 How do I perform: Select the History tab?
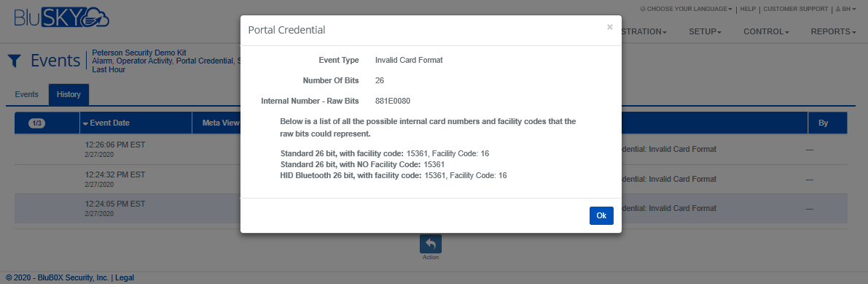(69, 94)
